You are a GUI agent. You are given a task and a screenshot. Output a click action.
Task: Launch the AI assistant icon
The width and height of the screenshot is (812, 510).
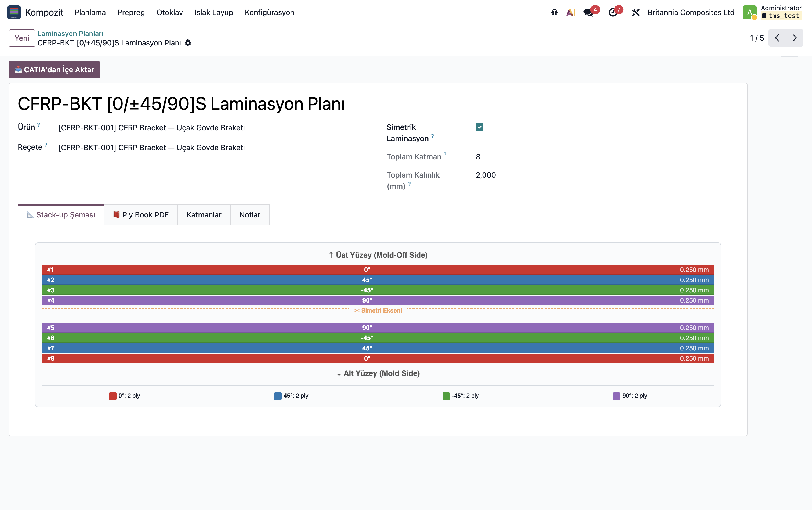tap(571, 12)
